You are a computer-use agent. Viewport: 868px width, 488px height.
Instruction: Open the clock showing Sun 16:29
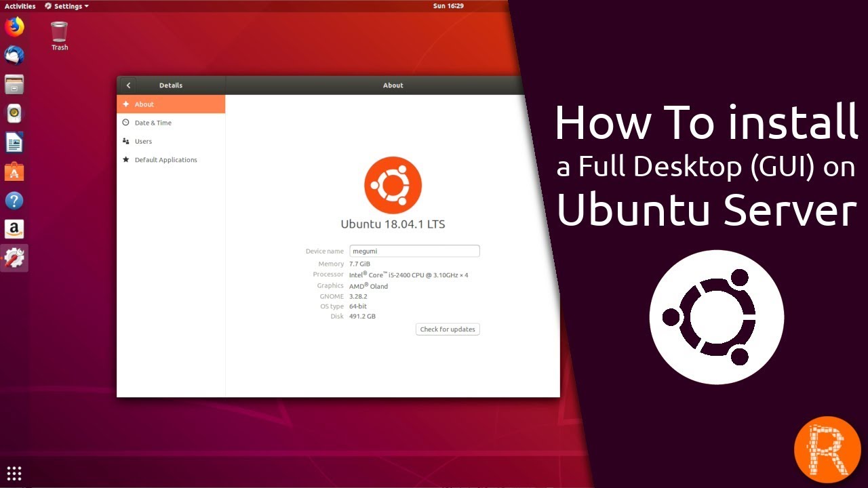coord(448,6)
